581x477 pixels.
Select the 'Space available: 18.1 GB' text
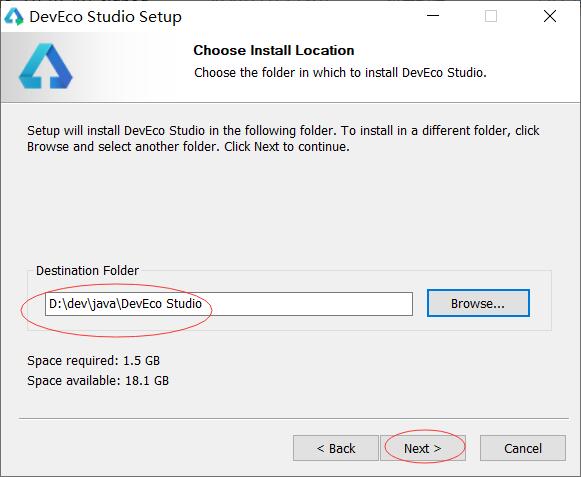click(x=98, y=380)
